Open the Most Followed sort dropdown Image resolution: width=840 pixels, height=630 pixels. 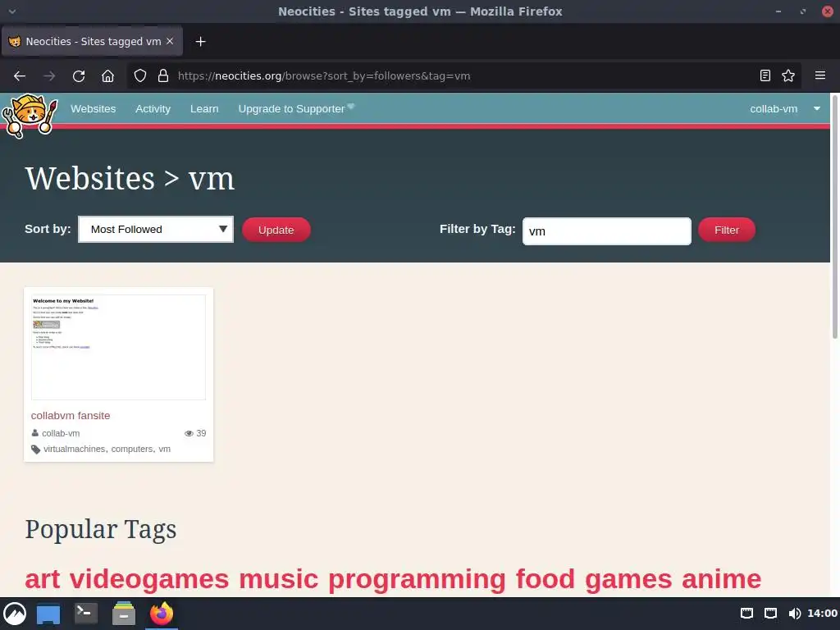pos(156,230)
